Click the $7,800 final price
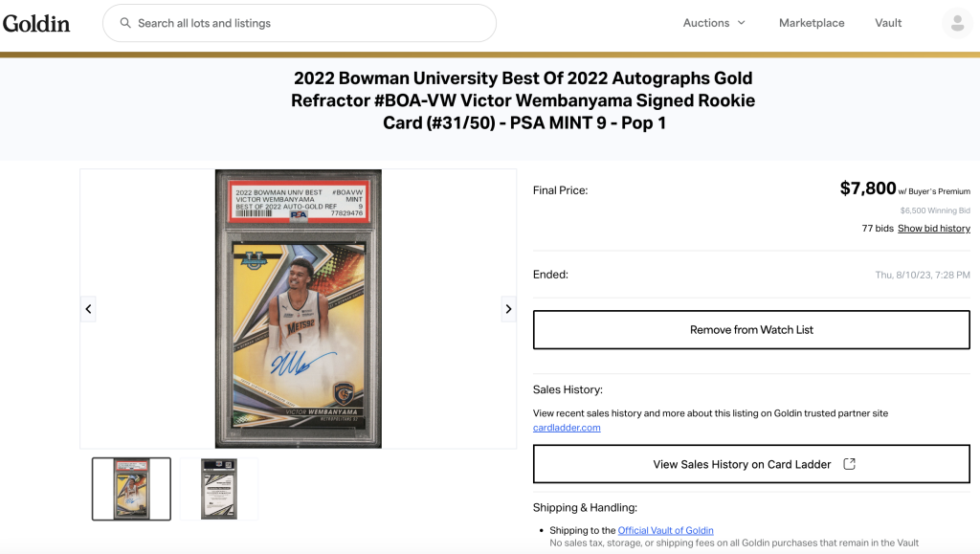Image resolution: width=980 pixels, height=554 pixels. click(x=867, y=188)
